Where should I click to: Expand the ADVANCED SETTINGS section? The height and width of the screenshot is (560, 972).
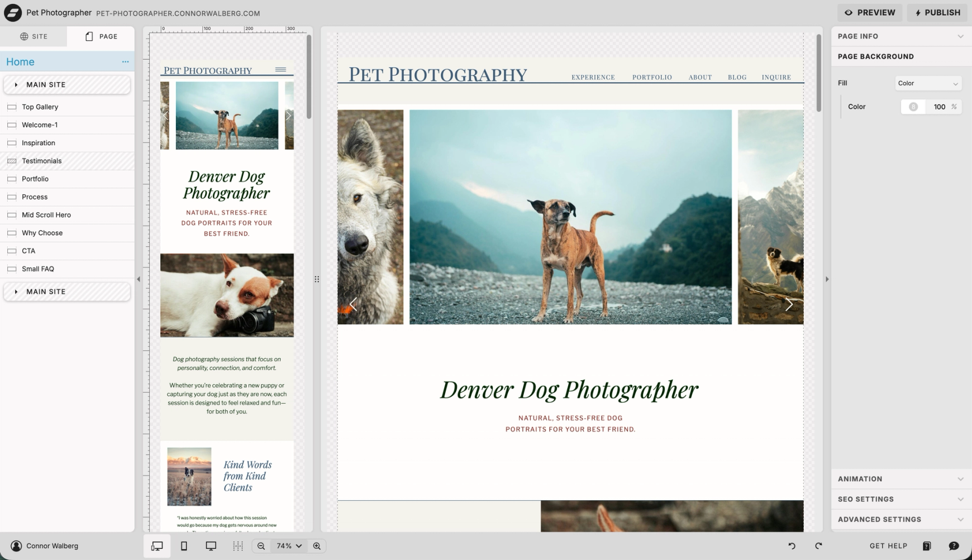(x=901, y=519)
